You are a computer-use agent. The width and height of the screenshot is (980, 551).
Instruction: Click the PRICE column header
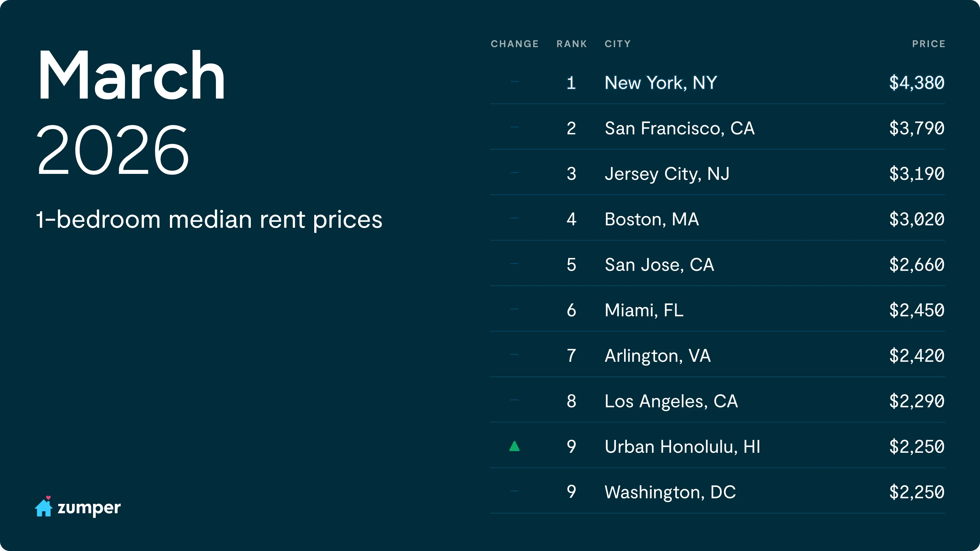tap(928, 44)
